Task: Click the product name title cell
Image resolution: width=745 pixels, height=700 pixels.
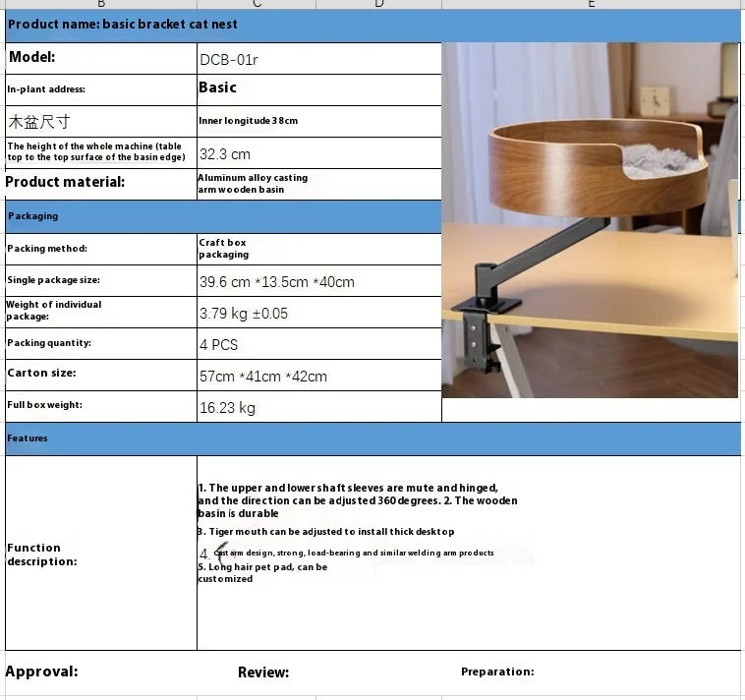Action: [x=372, y=25]
